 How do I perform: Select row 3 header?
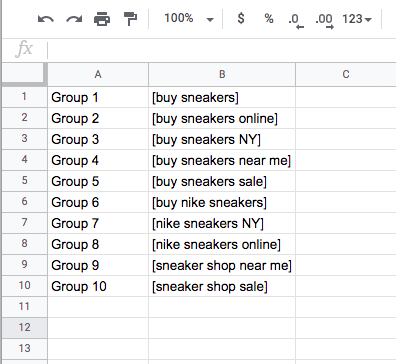[x=25, y=139]
